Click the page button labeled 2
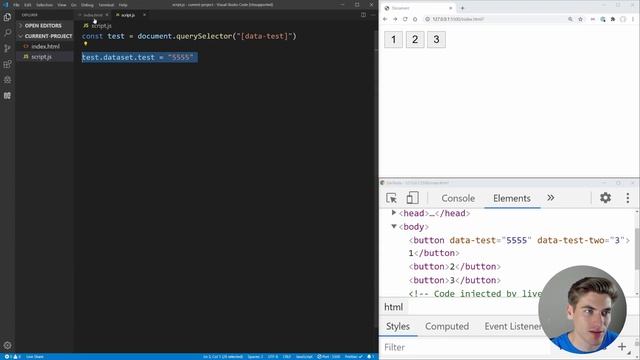 (x=415, y=40)
